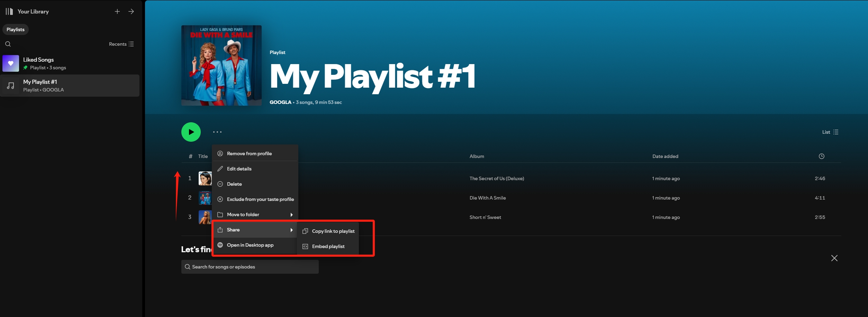Click the Liked Songs heart thumbnail
The height and width of the screenshot is (317, 868).
click(11, 63)
